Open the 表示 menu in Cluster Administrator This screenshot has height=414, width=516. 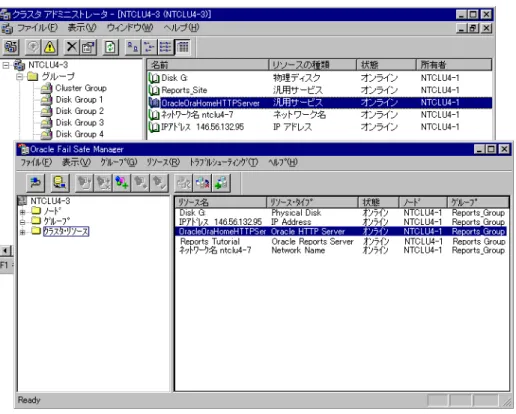(x=82, y=28)
